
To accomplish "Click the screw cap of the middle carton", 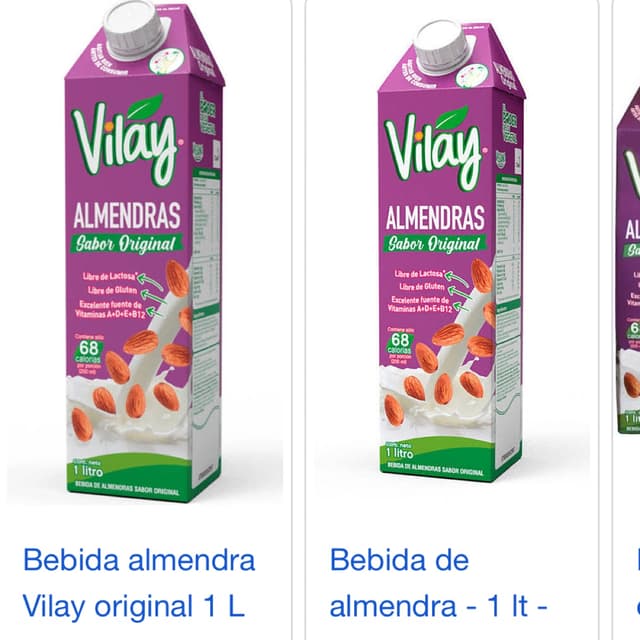I will (x=442, y=47).
